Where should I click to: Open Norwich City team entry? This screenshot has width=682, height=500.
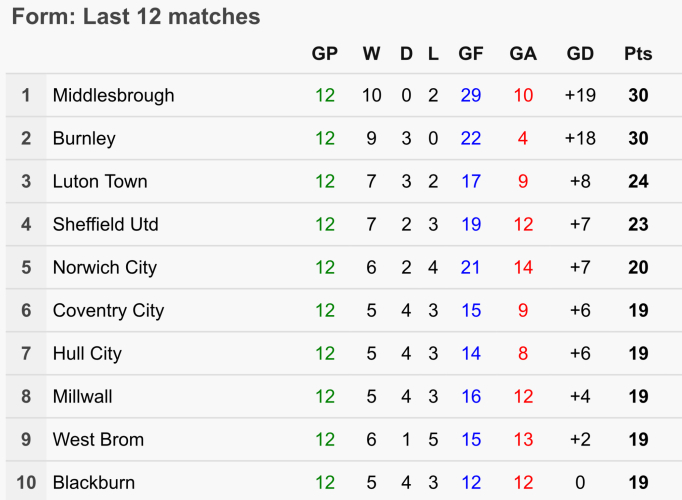click(x=103, y=268)
